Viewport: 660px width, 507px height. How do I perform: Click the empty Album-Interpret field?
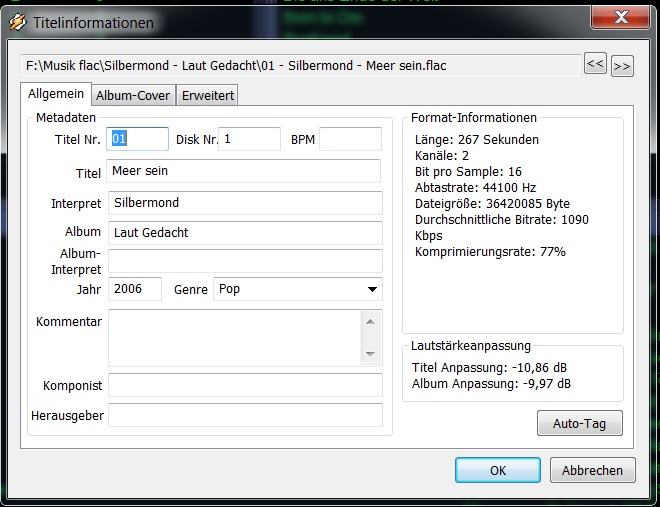[x=245, y=261]
